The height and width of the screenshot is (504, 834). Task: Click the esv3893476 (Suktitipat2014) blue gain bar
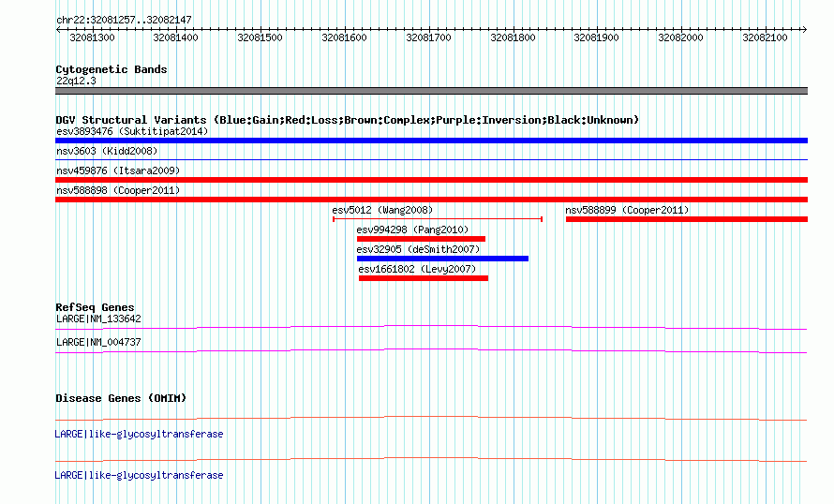point(431,141)
